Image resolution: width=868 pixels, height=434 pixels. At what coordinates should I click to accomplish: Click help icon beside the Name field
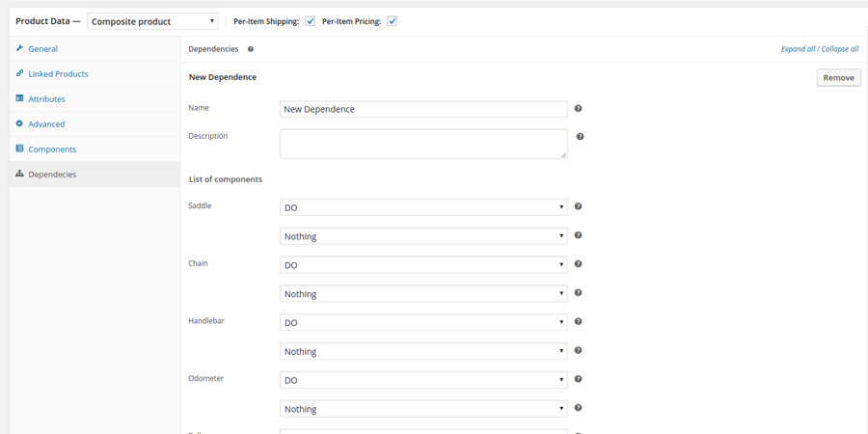[x=579, y=109]
